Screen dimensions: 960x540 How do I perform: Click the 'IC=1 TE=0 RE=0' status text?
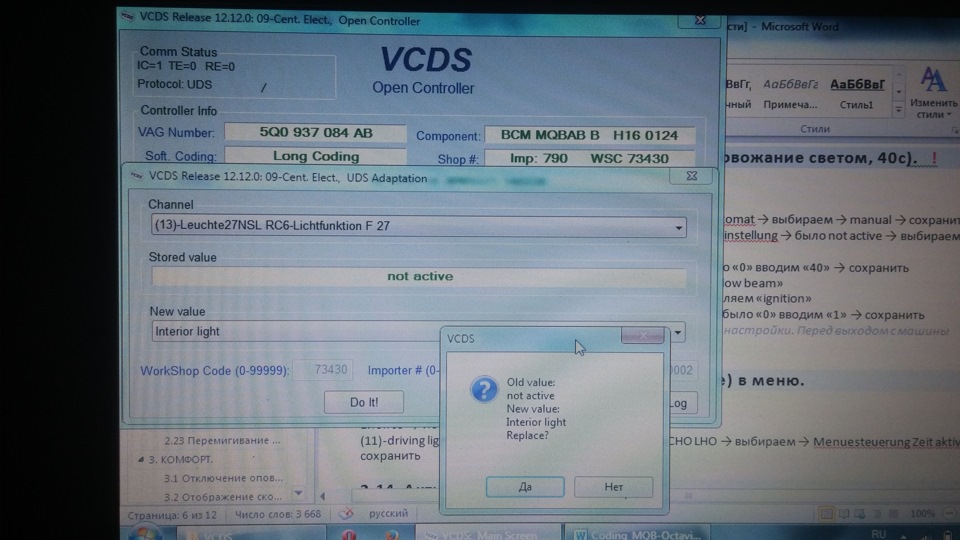point(186,66)
